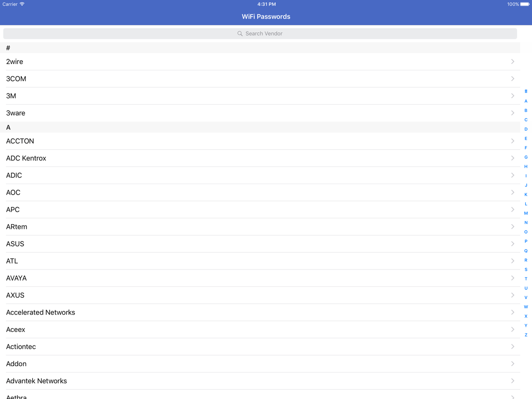Open the ASUS vendor entry

[x=260, y=244]
